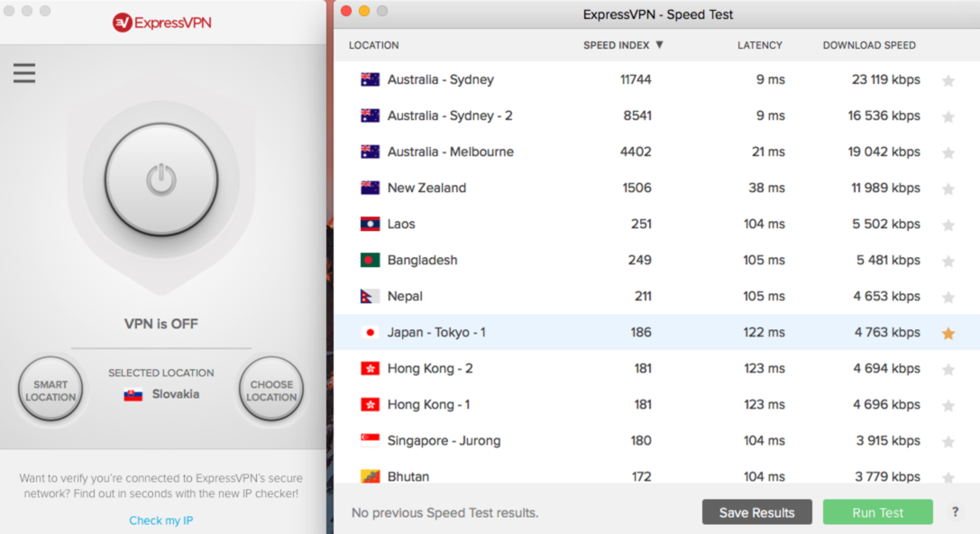Image resolution: width=980 pixels, height=534 pixels.
Task: Select the Australia - Sydney - 2 row
Action: tap(657, 115)
